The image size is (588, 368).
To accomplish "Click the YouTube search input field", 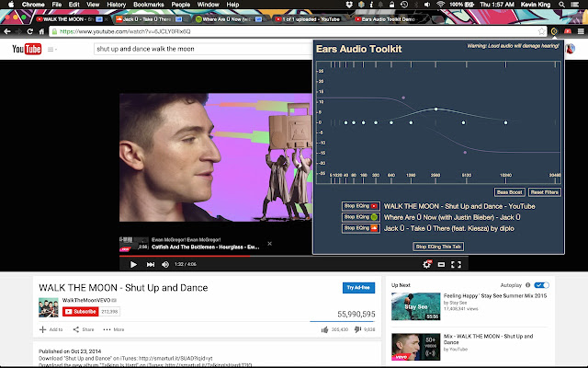I will click(202, 49).
